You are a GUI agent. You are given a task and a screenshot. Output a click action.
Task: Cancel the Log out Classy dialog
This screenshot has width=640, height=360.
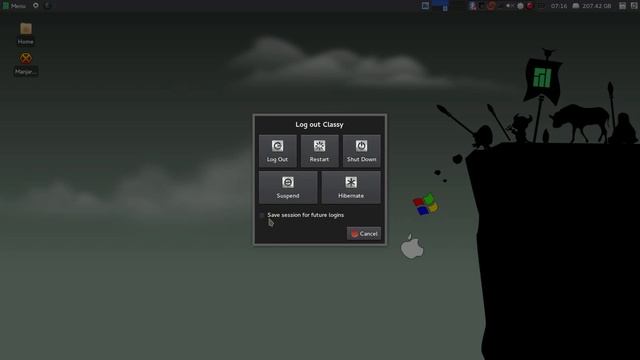364,234
